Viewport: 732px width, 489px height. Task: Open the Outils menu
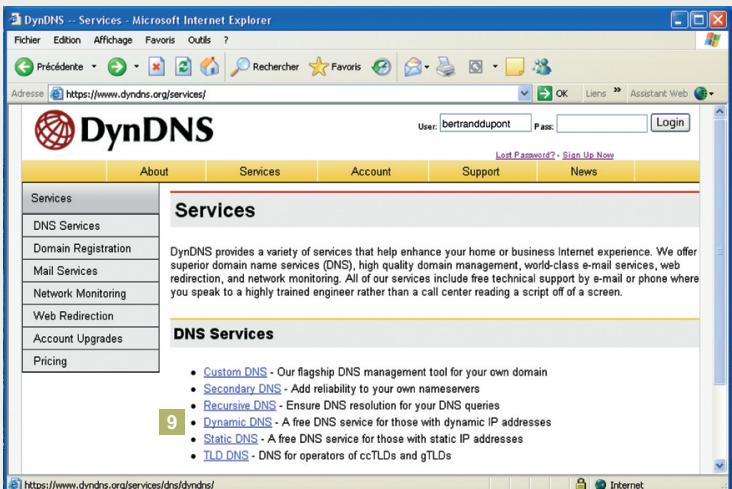click(199, 40)
